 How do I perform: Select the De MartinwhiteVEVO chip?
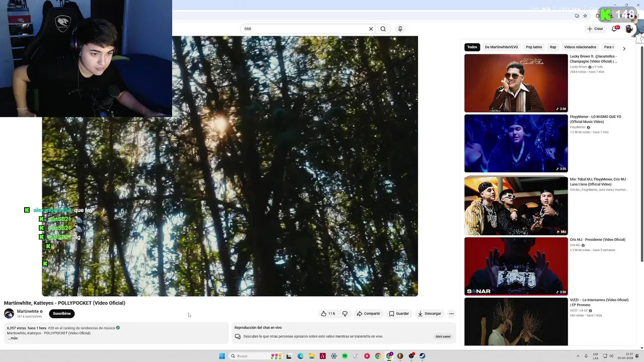[x=501, y=47]
